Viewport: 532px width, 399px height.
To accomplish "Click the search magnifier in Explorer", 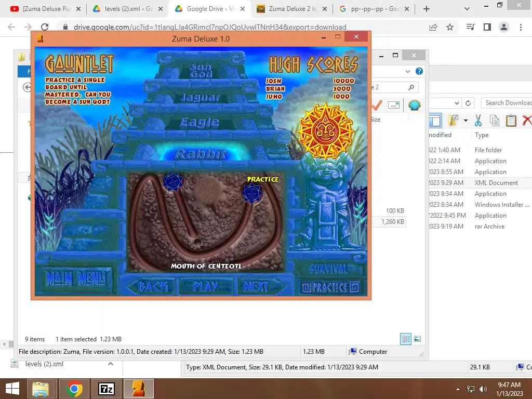I will [x=411, y=87].
